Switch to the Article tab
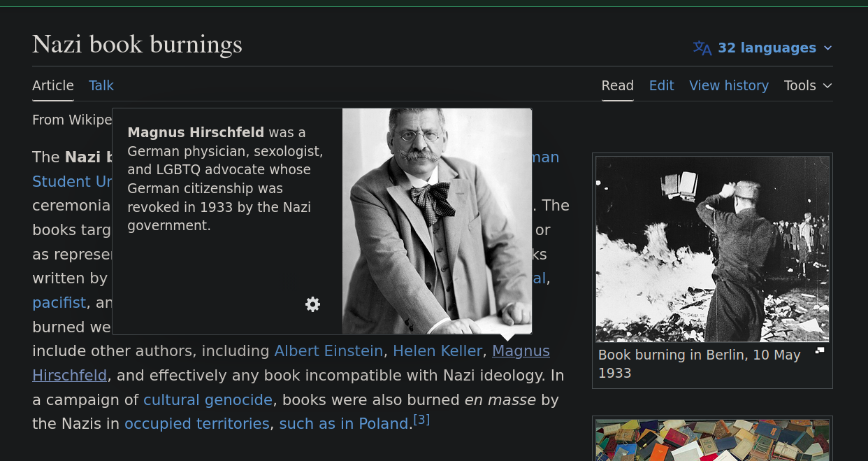The height and width of the screenshot is (461, 868). tap(53, 85)
